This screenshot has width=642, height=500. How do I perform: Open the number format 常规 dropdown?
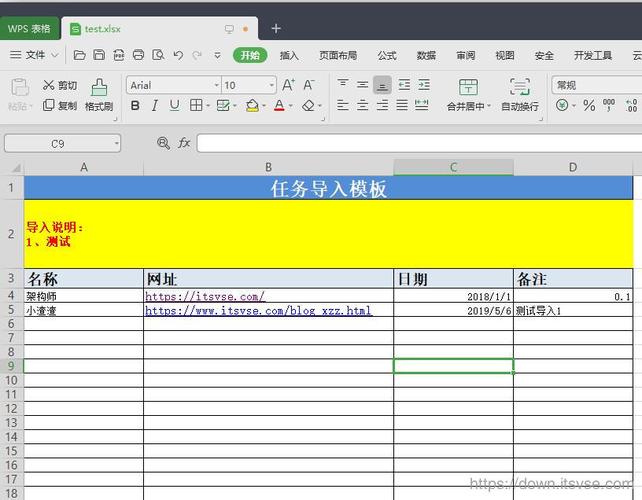(597, 85)
